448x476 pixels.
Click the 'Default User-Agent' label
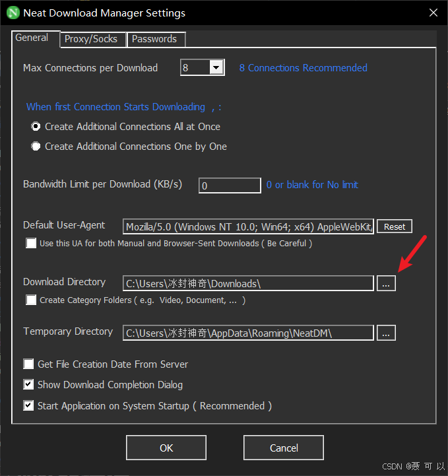[64, 225]
